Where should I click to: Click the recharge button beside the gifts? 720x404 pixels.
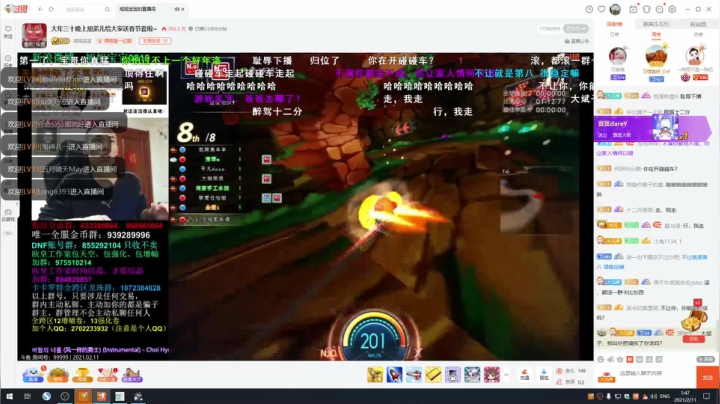[x=524, y=375]
